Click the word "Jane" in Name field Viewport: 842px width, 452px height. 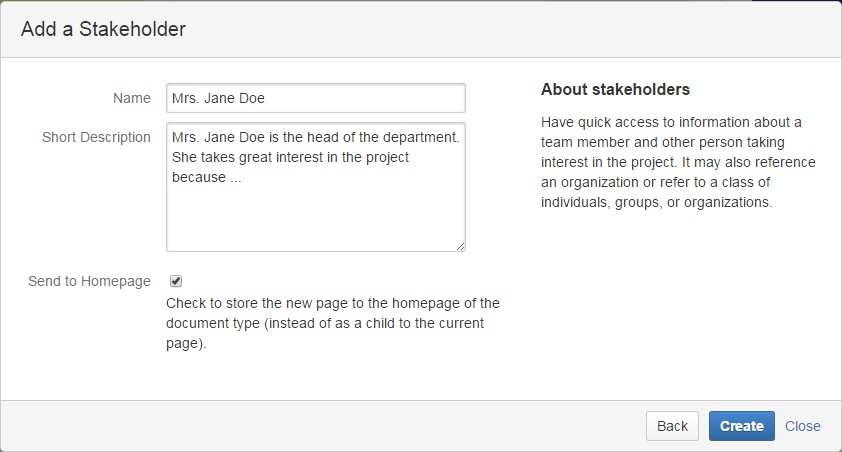pos(218,98)
